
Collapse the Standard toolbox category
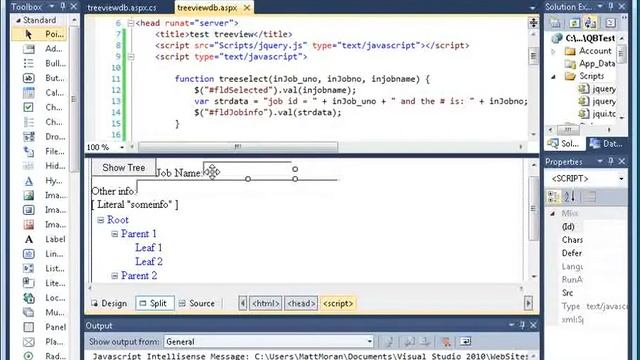(x=18, y=20)
